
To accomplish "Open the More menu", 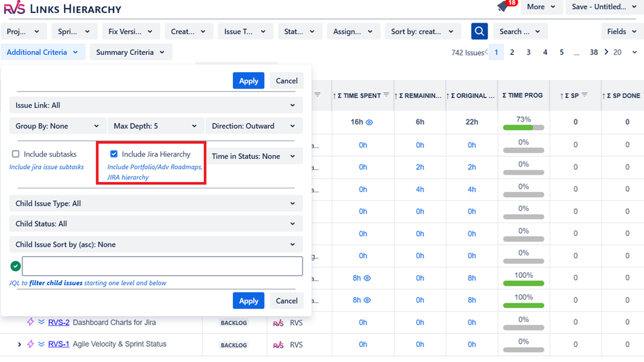I will (x=542, y=7).
